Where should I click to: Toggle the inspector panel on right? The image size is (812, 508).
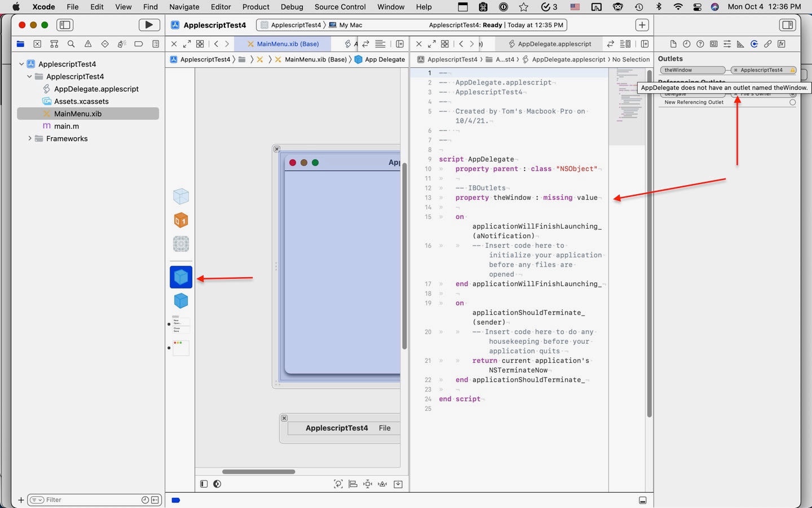pyautogui.click(x=787, y=25)
